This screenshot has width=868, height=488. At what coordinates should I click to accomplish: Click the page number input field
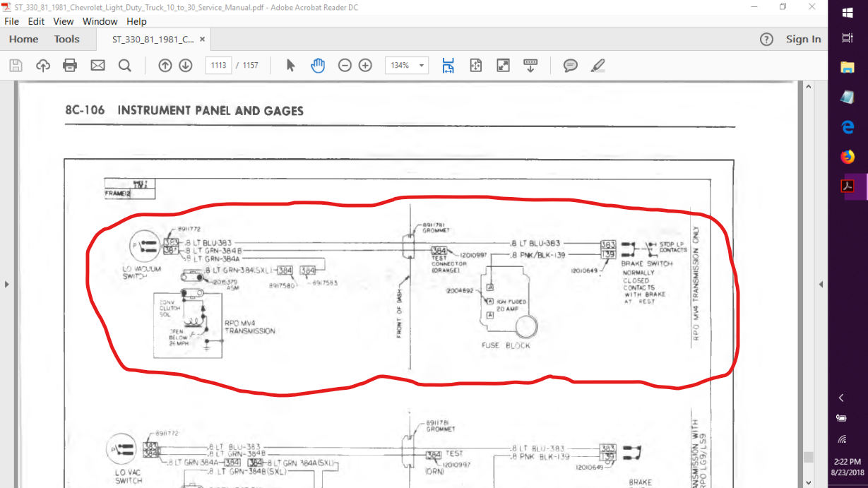pyautogui.click(x=219, y=66)
